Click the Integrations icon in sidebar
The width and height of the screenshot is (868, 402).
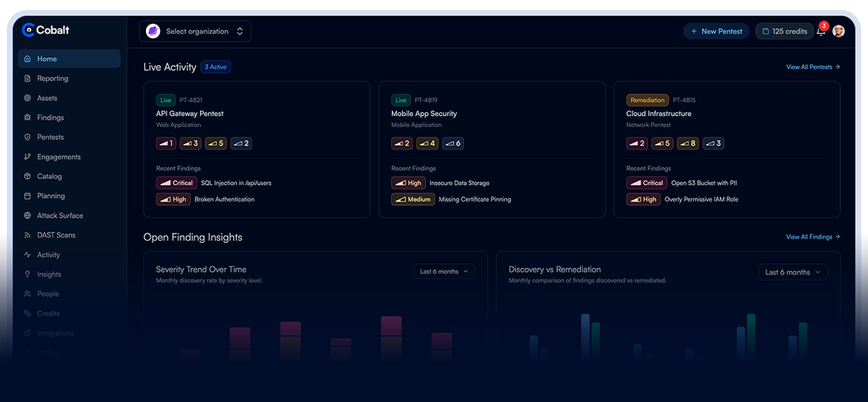pos(28,332)
